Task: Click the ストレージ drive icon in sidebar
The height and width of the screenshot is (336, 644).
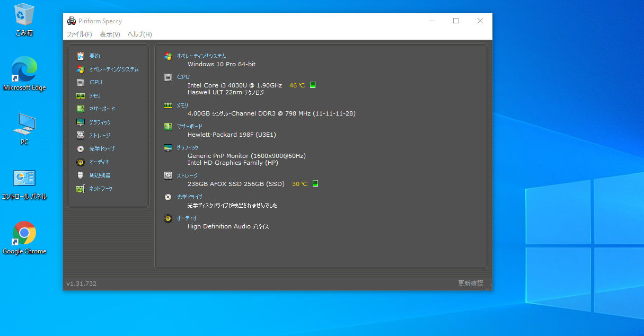Action: (x=81, y=135)
